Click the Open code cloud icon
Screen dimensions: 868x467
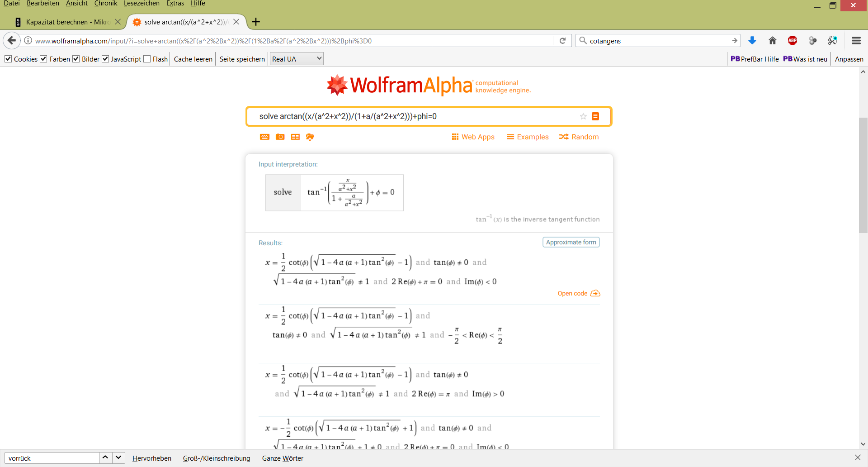click(595, 293)
